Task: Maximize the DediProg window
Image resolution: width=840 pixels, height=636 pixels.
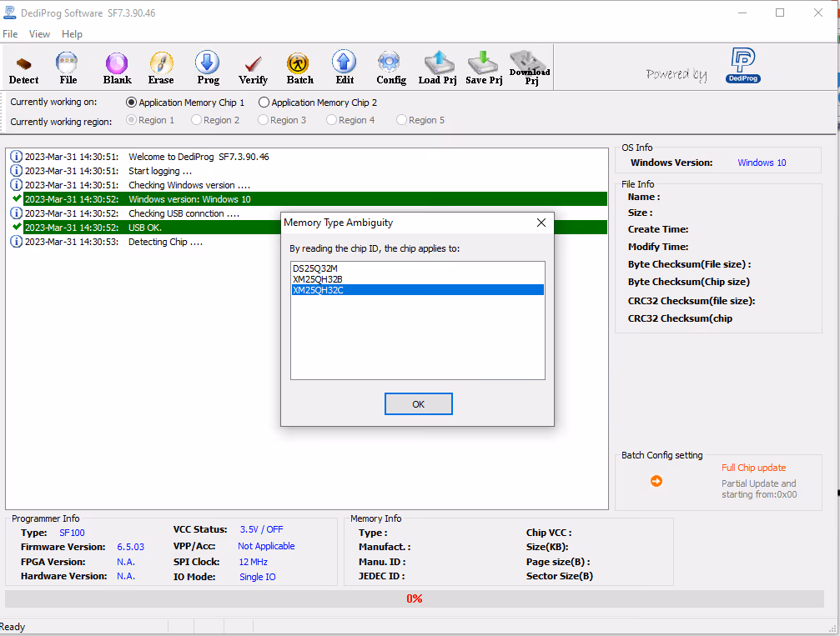Action: click(x=780, y=13)
